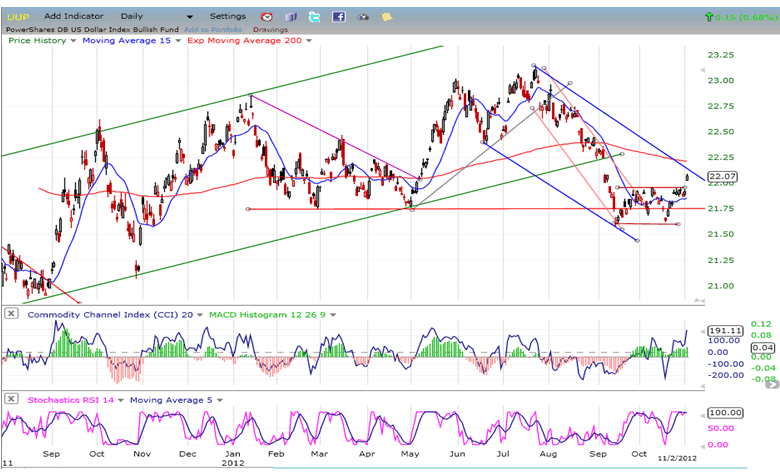Click the alarm clock alert icon
Image resolution: width=780 pixels, height=474 pixels.
click(266, 17)
